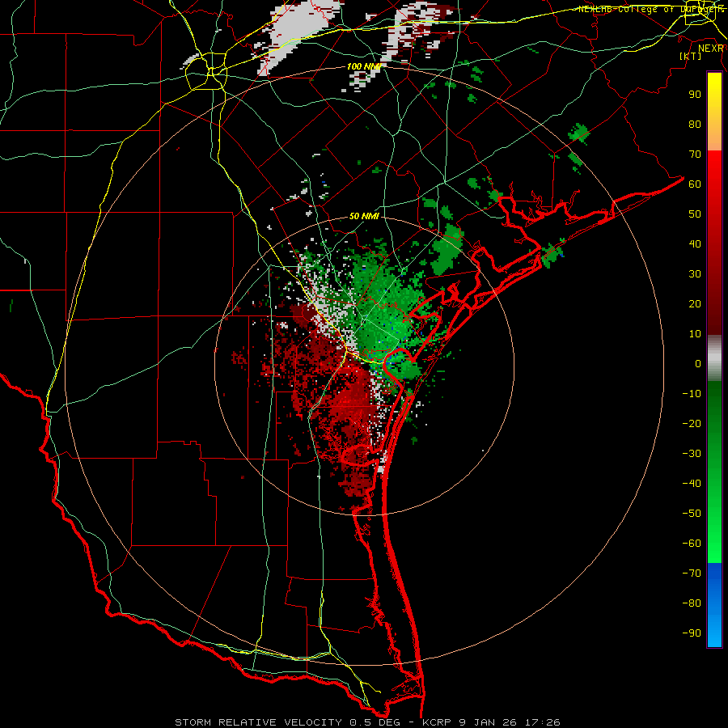This screenshot has width=728, height=728.
Task: Click the "17:26" timestamp in caption
Action: pos(542,722)
